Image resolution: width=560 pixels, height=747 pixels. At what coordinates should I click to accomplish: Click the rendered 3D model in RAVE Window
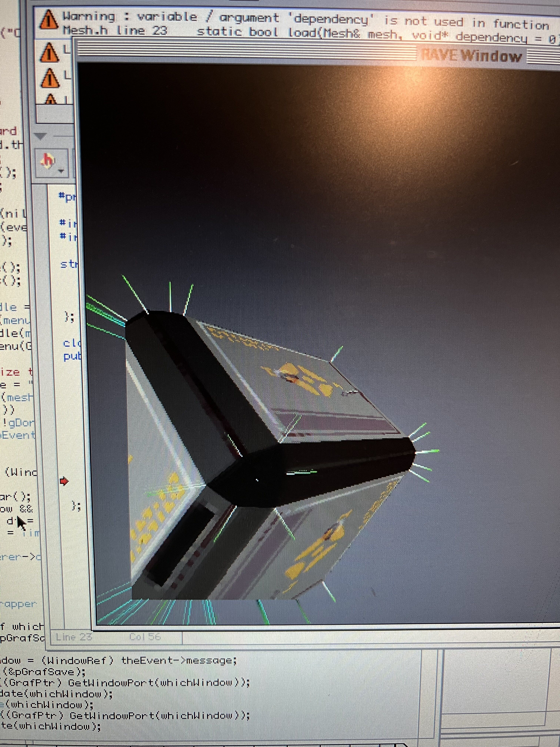tap(270, 456)
